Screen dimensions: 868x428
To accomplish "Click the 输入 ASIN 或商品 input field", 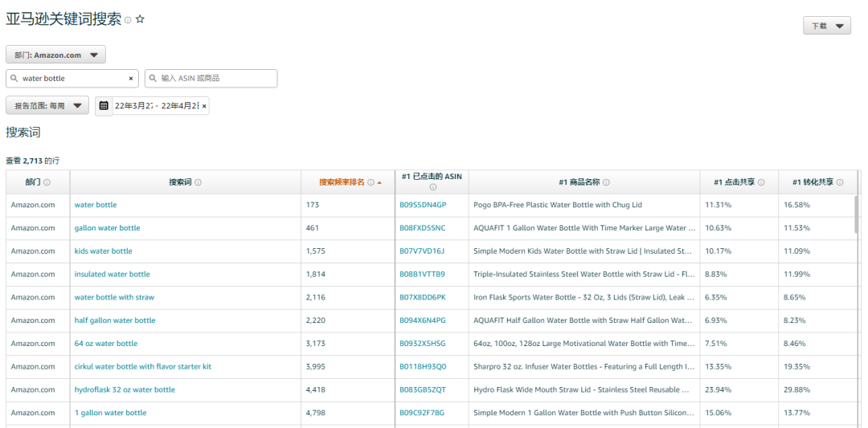I will (211, 79).
